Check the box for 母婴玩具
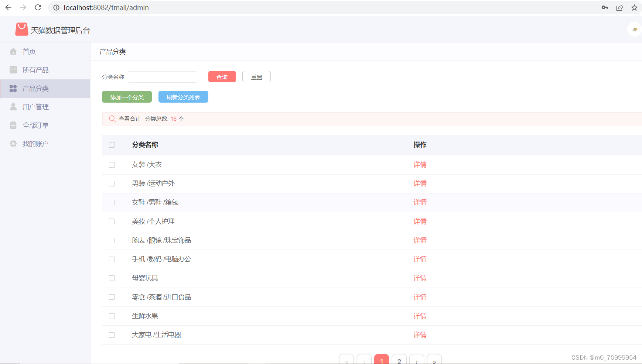 click(112, 278)
